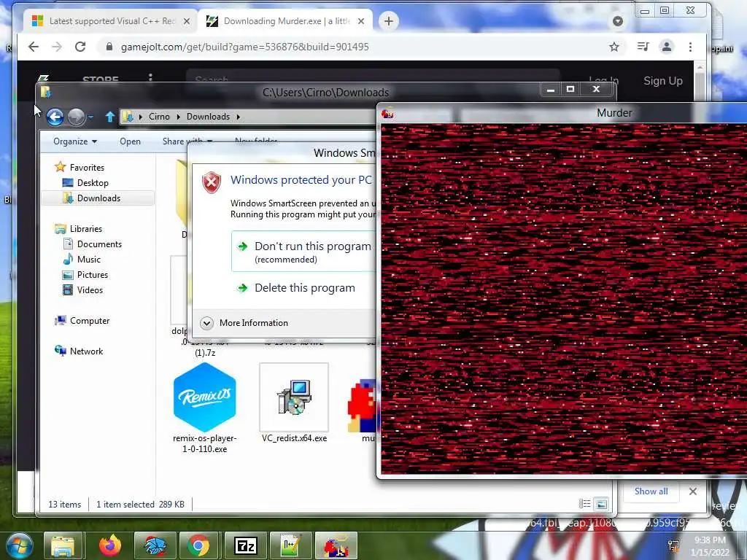Image resolution: width=747 pixels, height=560 pixels.
Task: Open Libraries in navigation pane
Action: point(86,229)
